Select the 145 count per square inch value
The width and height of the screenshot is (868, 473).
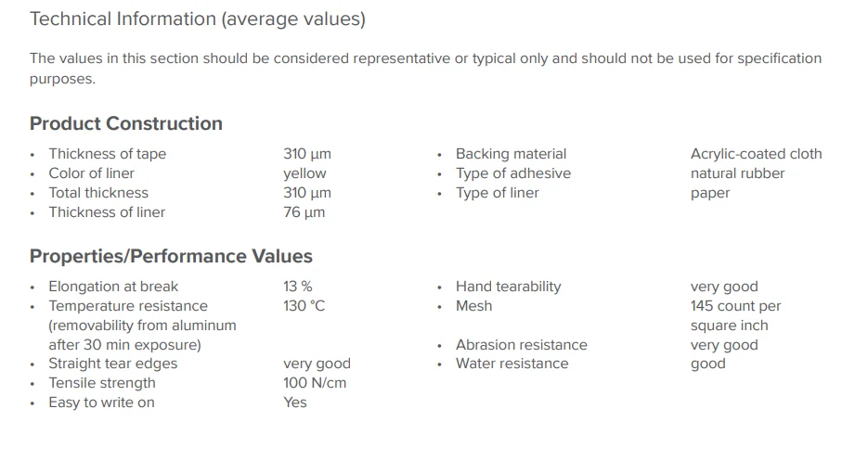[735, 316]
